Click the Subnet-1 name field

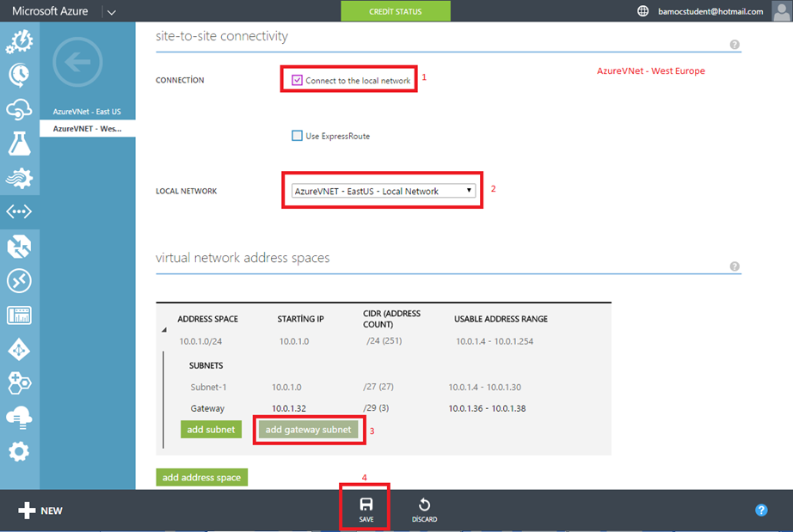click(x=208, y=387)
